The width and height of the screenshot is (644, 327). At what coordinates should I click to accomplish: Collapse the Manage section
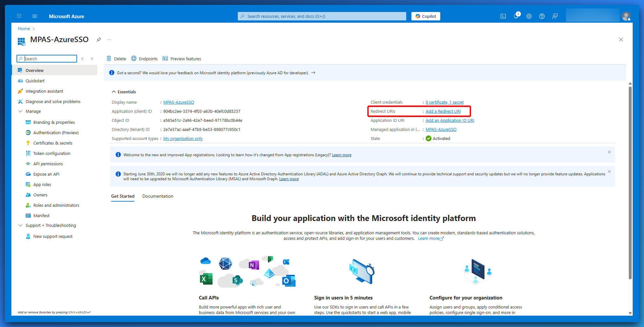(20, 111)
